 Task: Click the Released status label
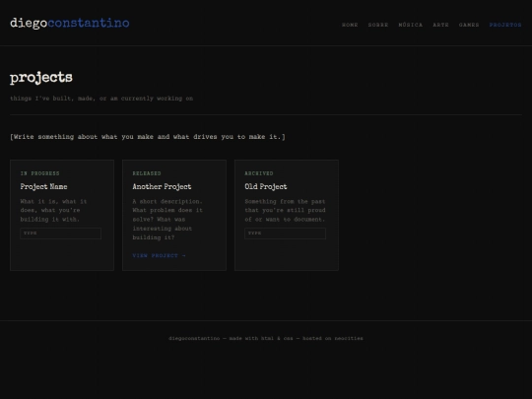[x=147, y=173]
